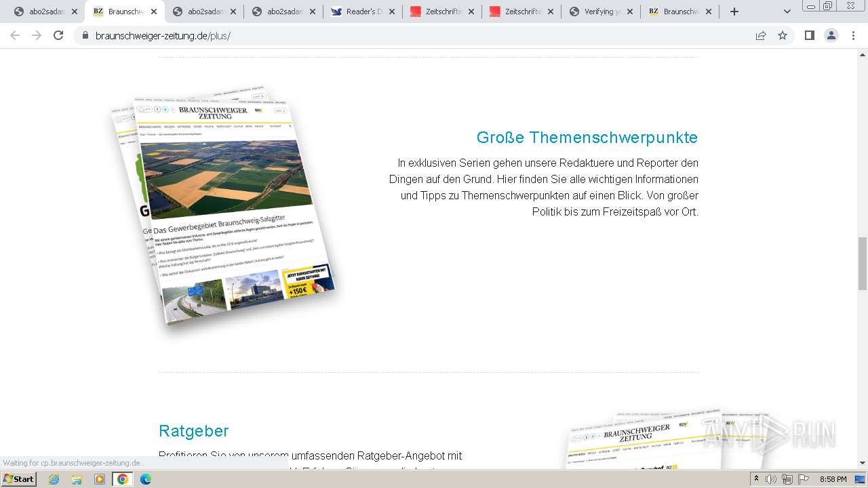Viewport: 868px width, 488px height.
Task: Show hidden system tray icons
Action: pyautogui.click(x=757, y=479)
